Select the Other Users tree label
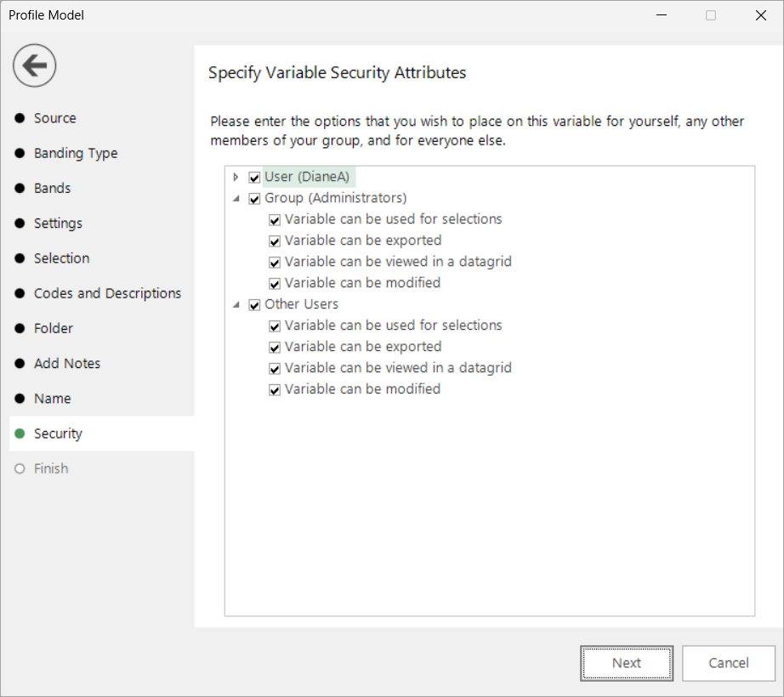This screenshot has height=697, width=784. 302,304
